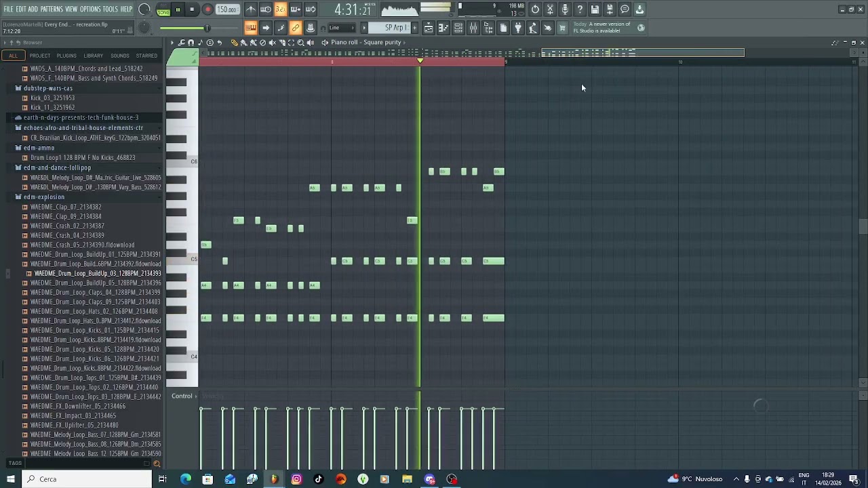Click the render export download icon
This screenshot has width=868, height=488.
click(639, 9)
